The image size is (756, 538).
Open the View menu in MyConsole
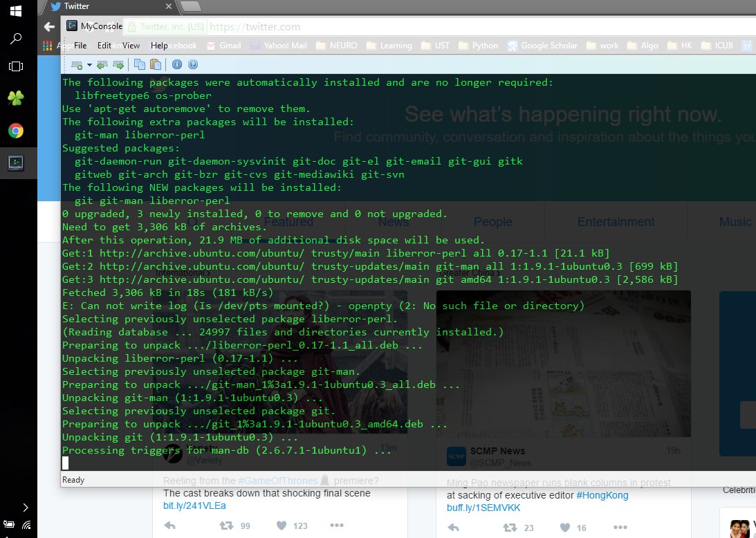click(131, 46)
